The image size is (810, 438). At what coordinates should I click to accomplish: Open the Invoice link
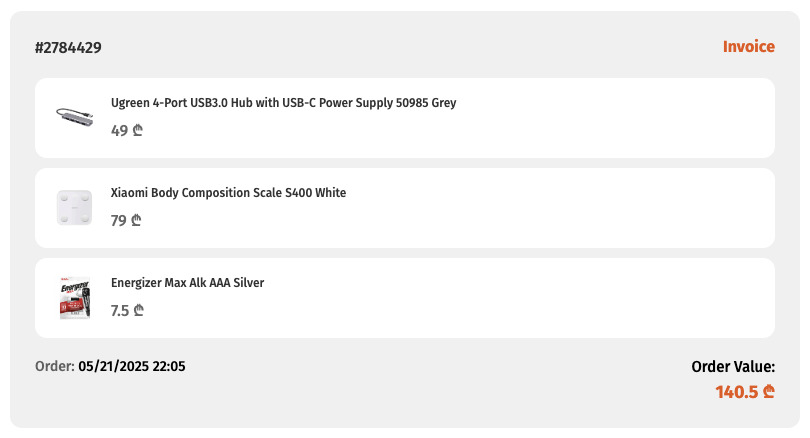pos(749,46)
